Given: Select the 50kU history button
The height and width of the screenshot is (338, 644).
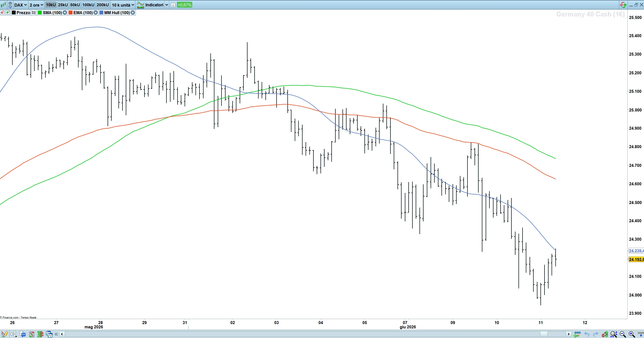Looking at the screenshot, I should tap(75, 5).
